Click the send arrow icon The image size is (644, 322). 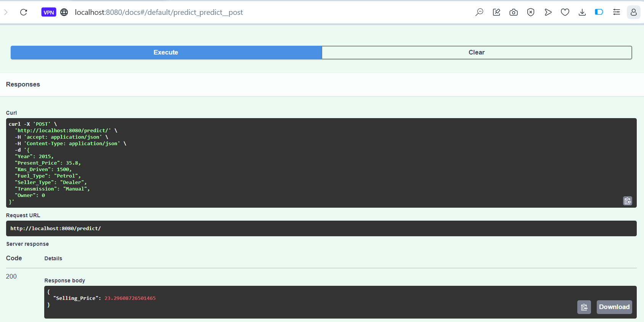[548, 12]
